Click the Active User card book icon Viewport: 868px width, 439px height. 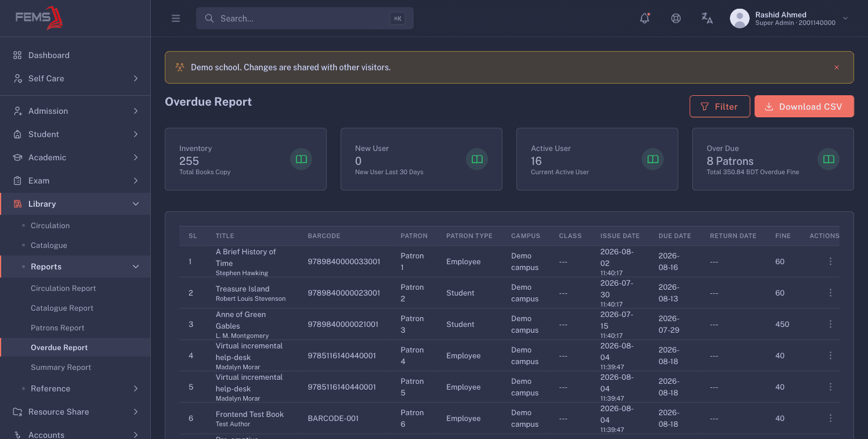653,159
